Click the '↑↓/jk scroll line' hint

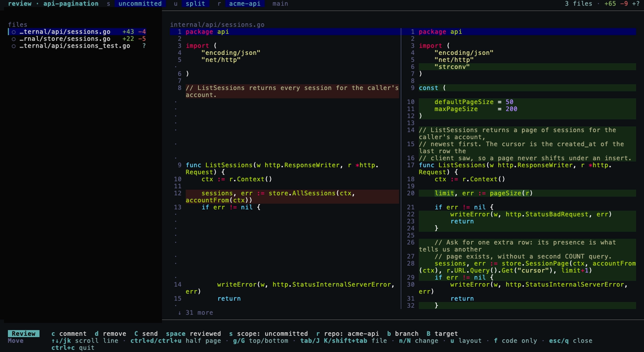[85, 341]
